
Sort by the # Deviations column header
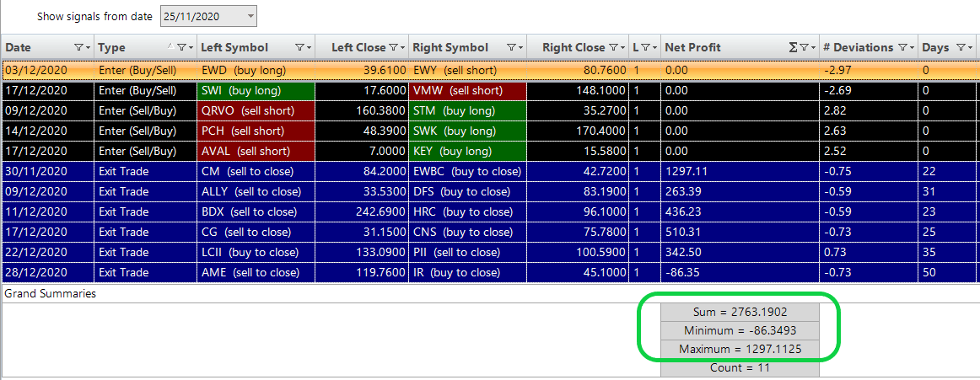click(x=859, y=47)
